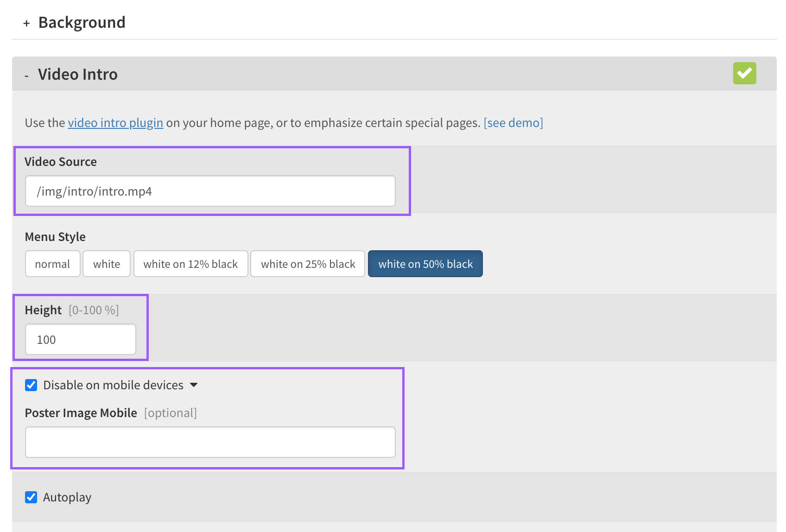Collapse the Disable on mobile devices arrow
786x532 pixels.
click(194, 385)
